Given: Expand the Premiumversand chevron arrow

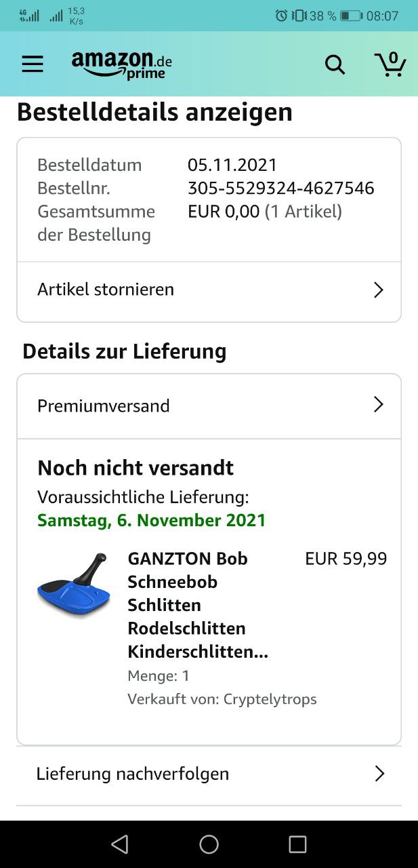Looking at the screenshot, I should click(379, 405).
